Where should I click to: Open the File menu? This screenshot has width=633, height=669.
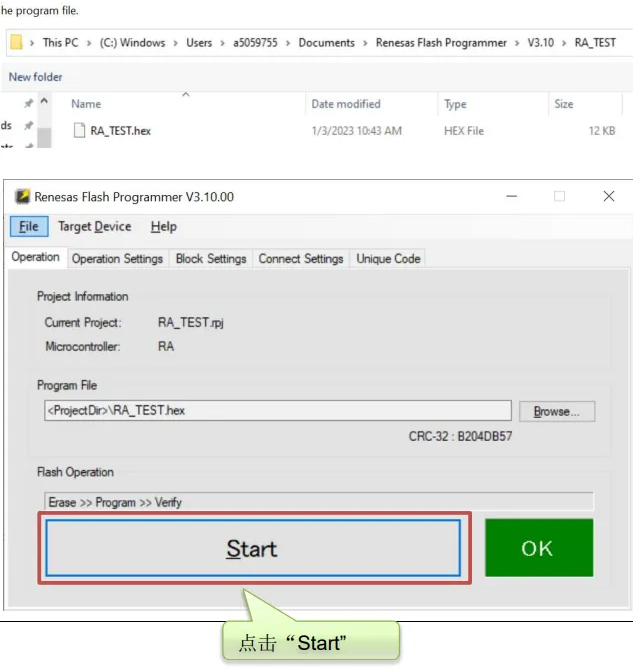(x=29, y=227)
